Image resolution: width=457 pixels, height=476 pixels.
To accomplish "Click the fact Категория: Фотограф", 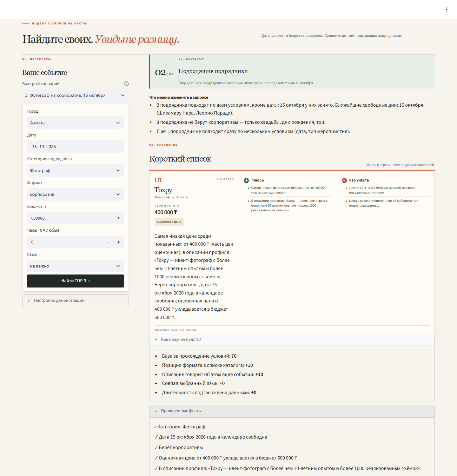I will coord(180,427).
